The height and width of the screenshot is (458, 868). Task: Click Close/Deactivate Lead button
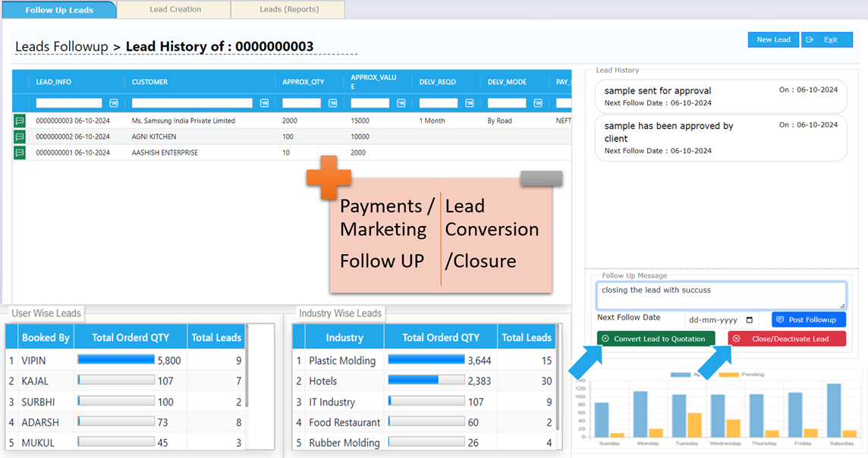click(787, 339)
